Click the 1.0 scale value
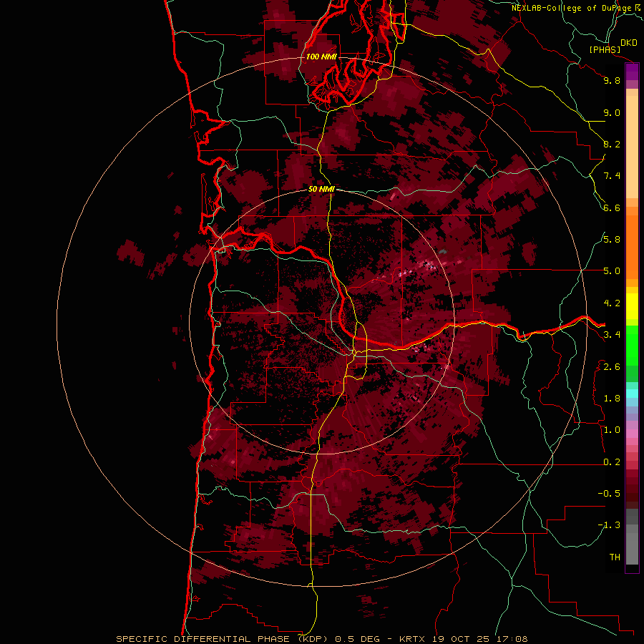The width and height of the screenshot is (644, 644). click(x=612, y=430)
